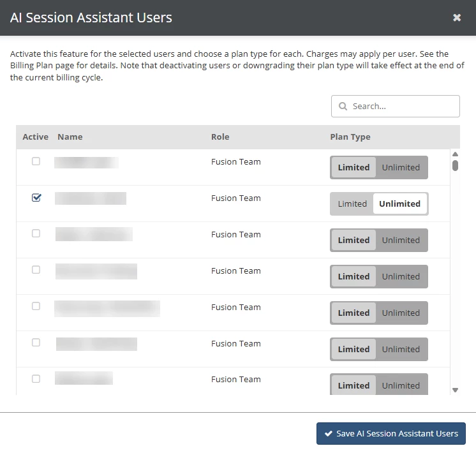
Task: Click the scrollbar down arrow
Action: (455, 390)
